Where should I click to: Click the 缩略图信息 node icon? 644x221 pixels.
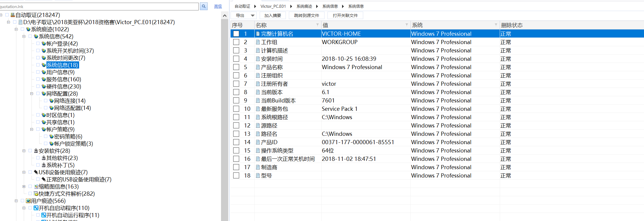pyautogui.click(x=36, y=187)
